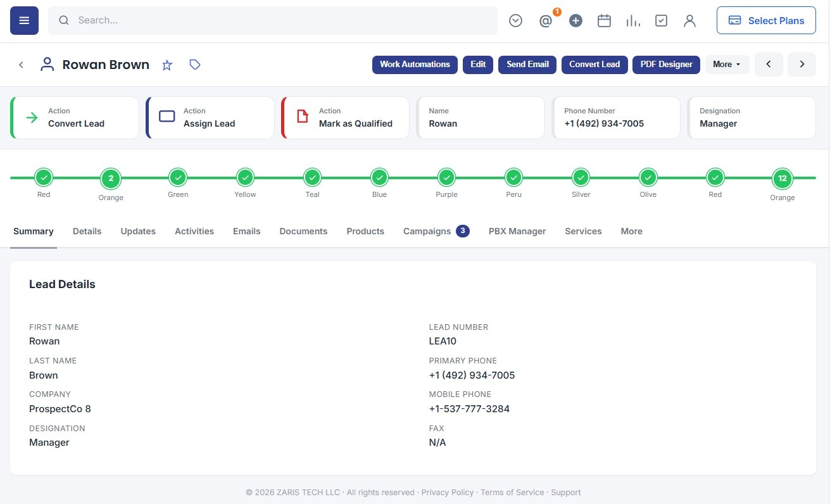The width and height of the screenshot is (830, 504).
Task: Select the Orange stage numbered 12
Action: tap(782, 179)
